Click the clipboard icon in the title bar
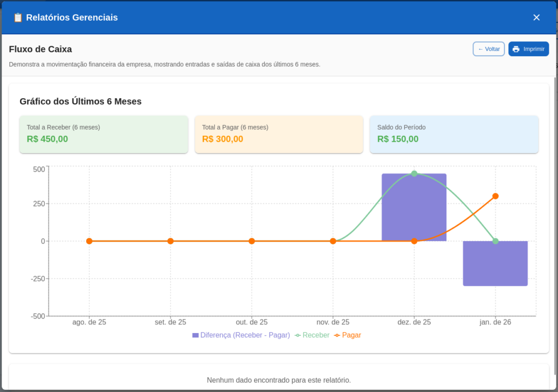 point(17,17)
